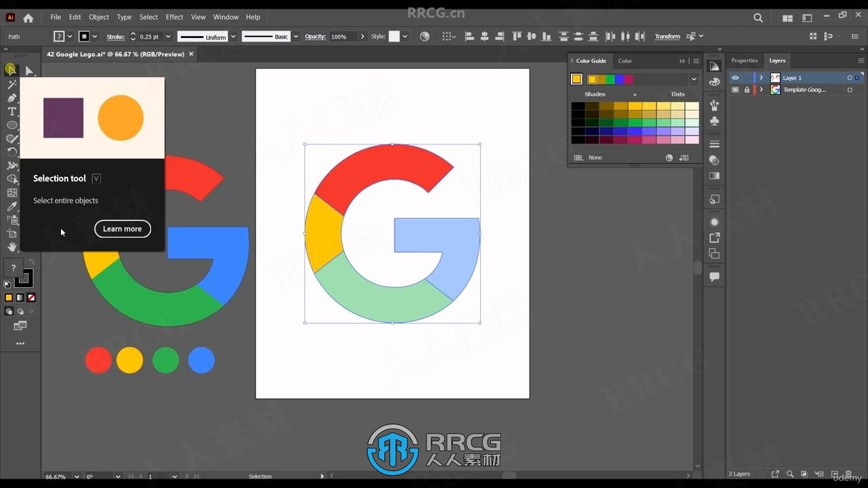868x488 pixels.
Task: Click the base color swatch in Color Guide
Action: [x=576, y=79]
